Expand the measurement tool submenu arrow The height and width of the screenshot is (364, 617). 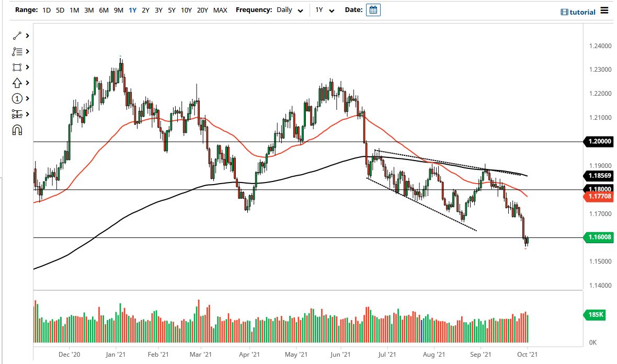[x=28, y=114]
